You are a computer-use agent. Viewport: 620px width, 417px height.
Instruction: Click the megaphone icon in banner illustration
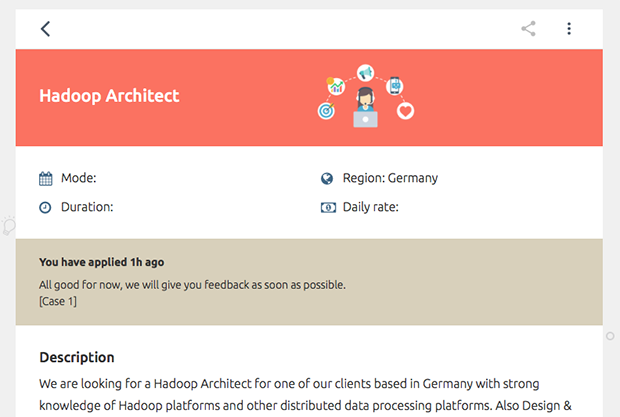tap(365, 73)
